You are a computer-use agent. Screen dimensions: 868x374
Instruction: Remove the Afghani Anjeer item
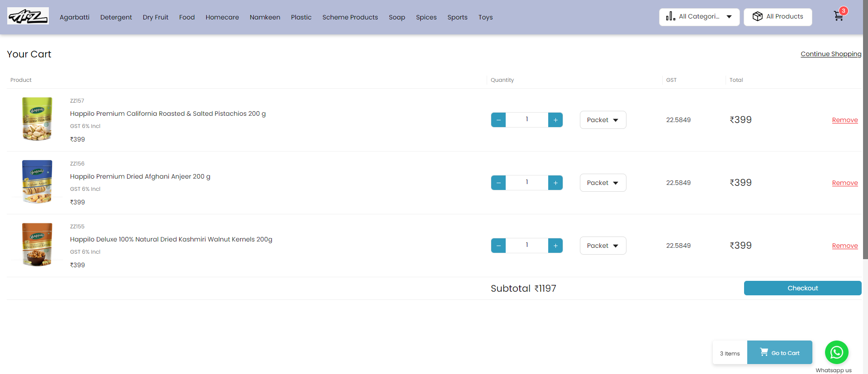pyautogui.click(x=845, y=183)
